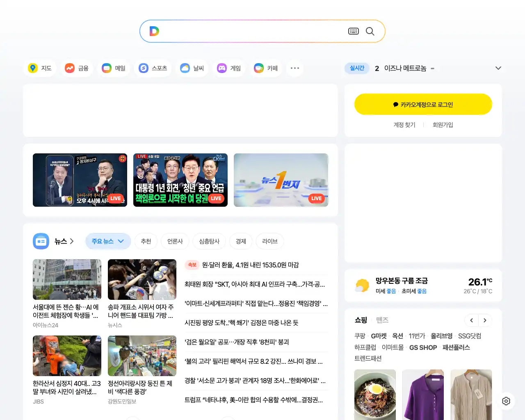Select the 라이브 news tab
525x420 pixels.
pos(270,241)
